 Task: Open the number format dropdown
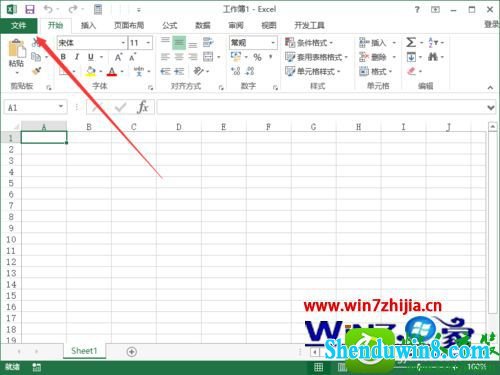pyautogui.click(x=273, y=43)
